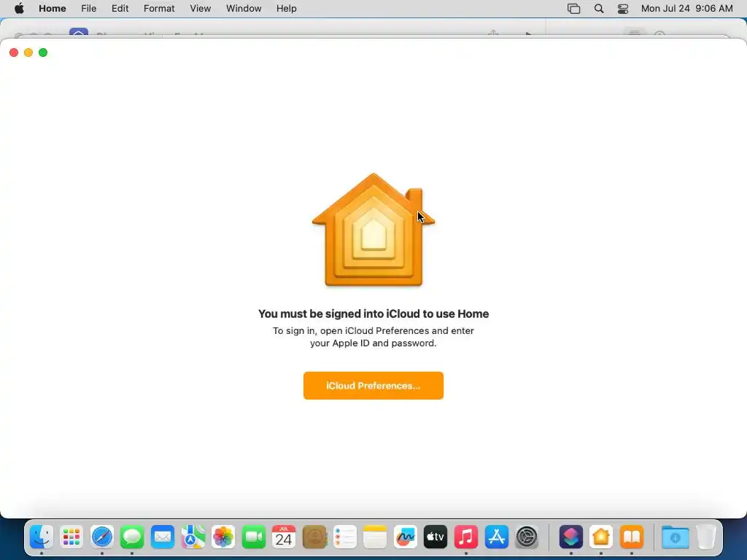The width and height of the screenshot is (747, 560).
Task: Minimize the Home window
Action: click(28, 52)
